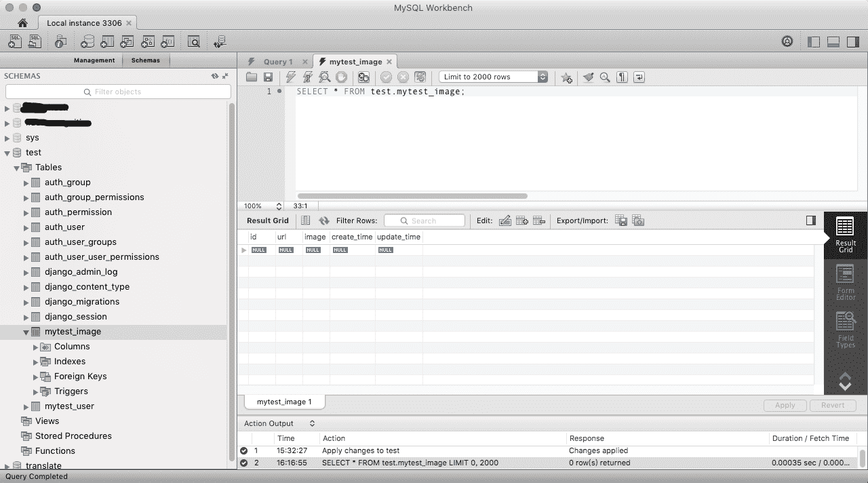Expand the auth_user table

point(26,227)
